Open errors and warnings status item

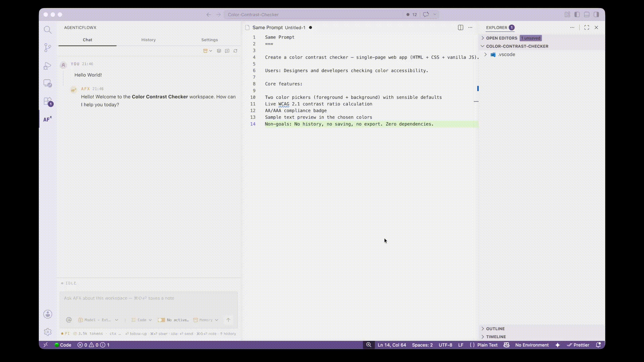pyautogui.click(x=93, y=345)
